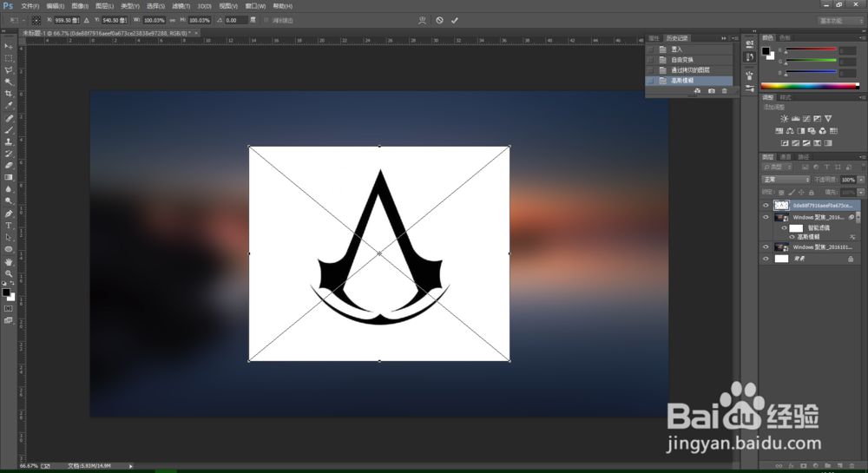
Task: Hide the Windows 聚焦_2016101 layer
Action: click(x=766, y=247)
